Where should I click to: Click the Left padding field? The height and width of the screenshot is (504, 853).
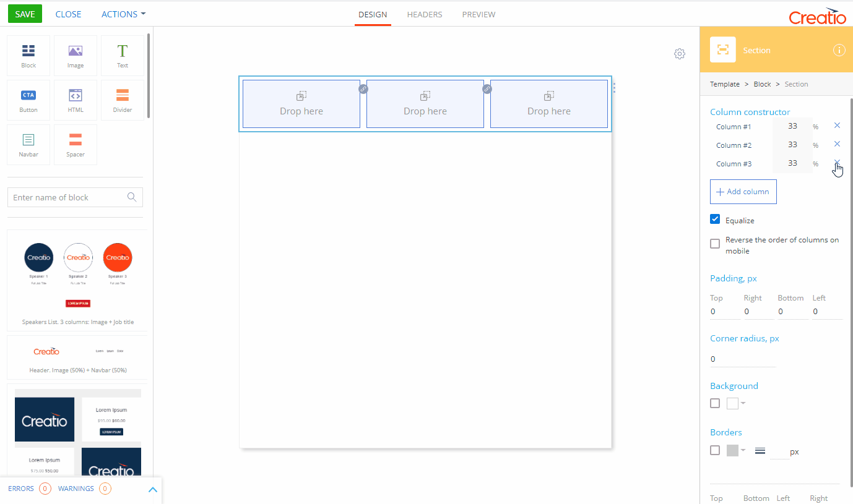(827, 312)
